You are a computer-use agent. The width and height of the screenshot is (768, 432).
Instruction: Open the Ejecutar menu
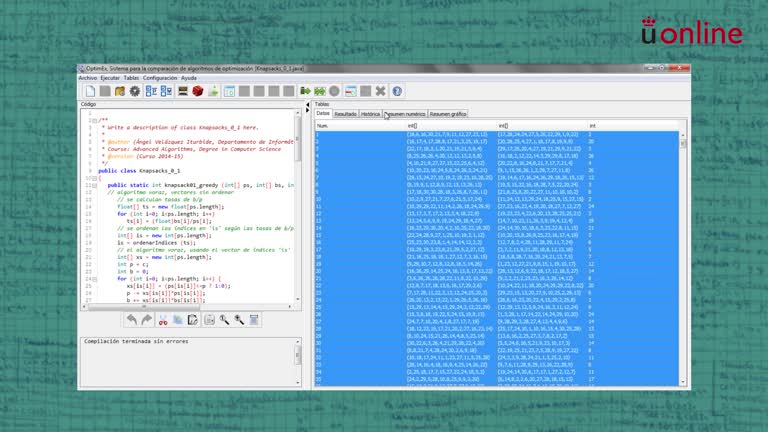[x=110, y=78]
